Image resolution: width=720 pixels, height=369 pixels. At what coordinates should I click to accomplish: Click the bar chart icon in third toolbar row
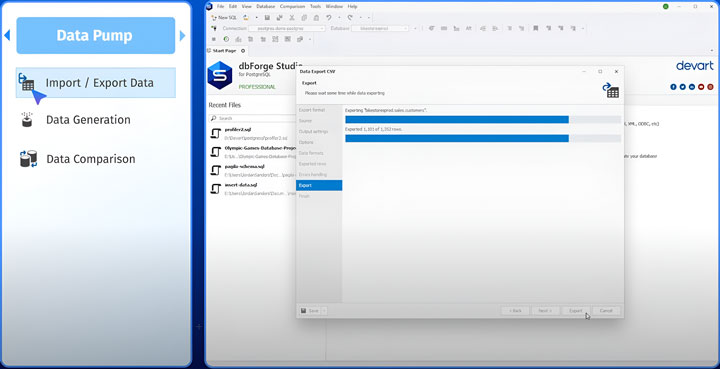tap(238, 39)
